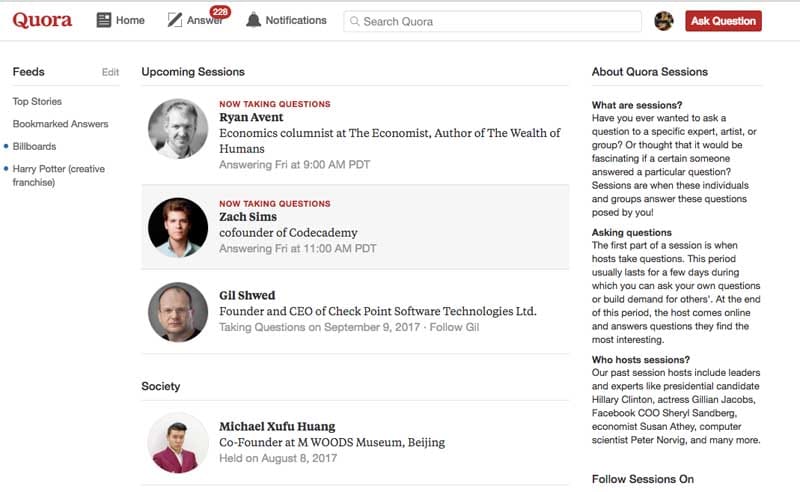Screen dimensions: 800x492
Task: Edit the Feeds list
Action: pos(110,72)
